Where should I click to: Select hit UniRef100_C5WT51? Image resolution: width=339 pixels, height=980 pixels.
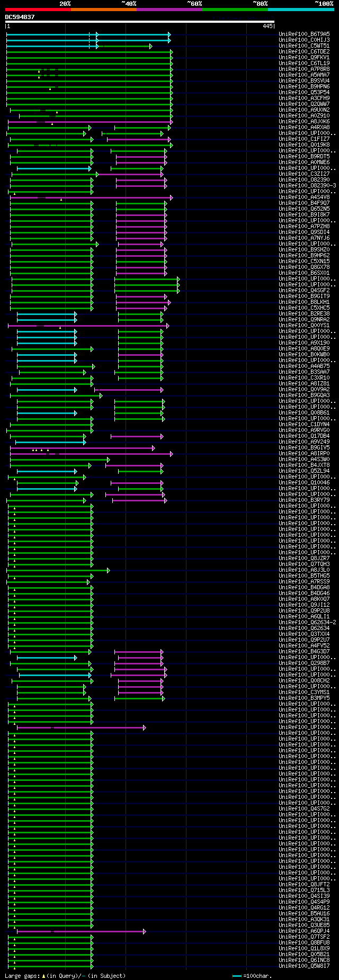click(x=304, y=46)
